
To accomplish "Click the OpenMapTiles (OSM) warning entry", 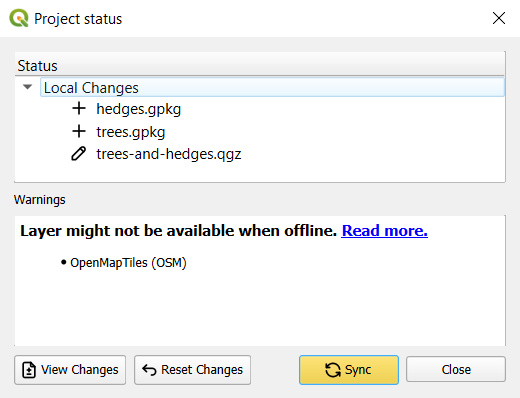I will point(128,263).
